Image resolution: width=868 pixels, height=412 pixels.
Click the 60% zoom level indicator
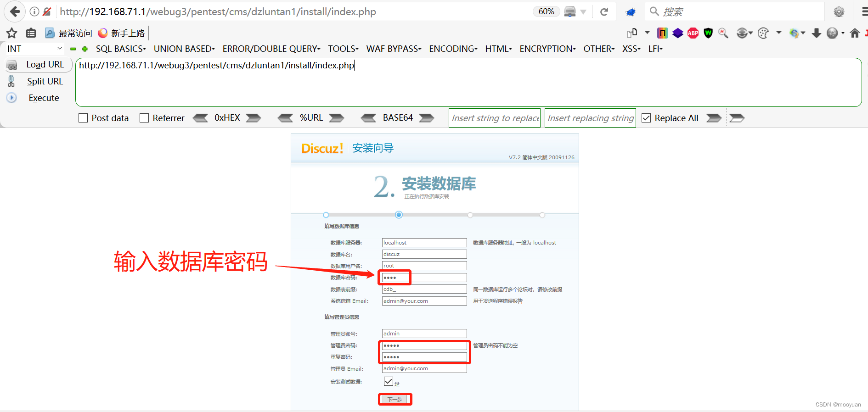point(546,11)
